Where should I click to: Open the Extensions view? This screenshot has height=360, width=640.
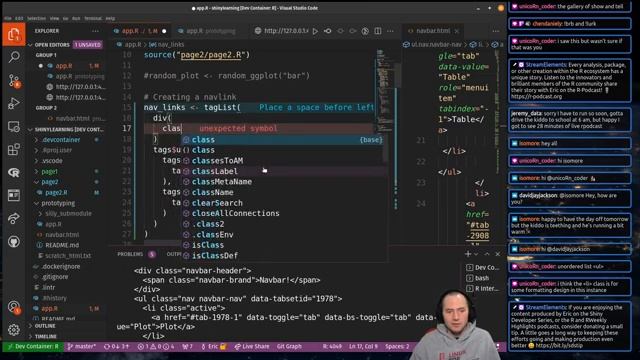click(x=14, y=149)
